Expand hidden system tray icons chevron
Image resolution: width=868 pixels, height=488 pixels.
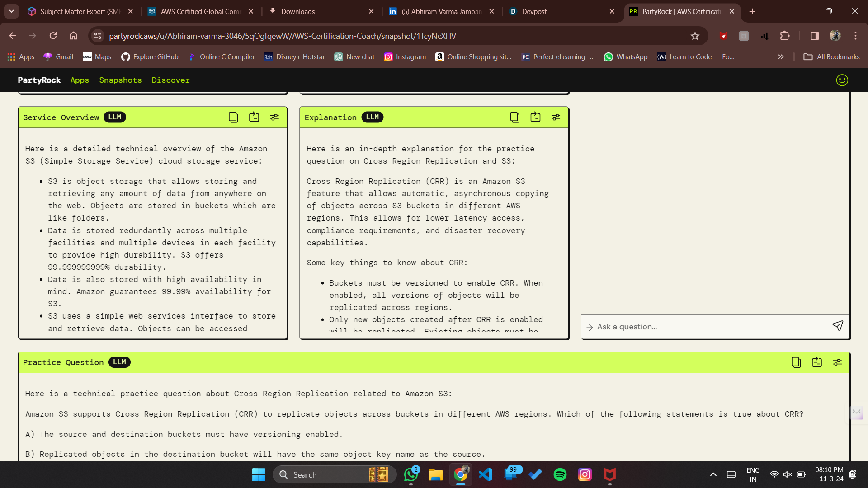(x=713, y=474)
